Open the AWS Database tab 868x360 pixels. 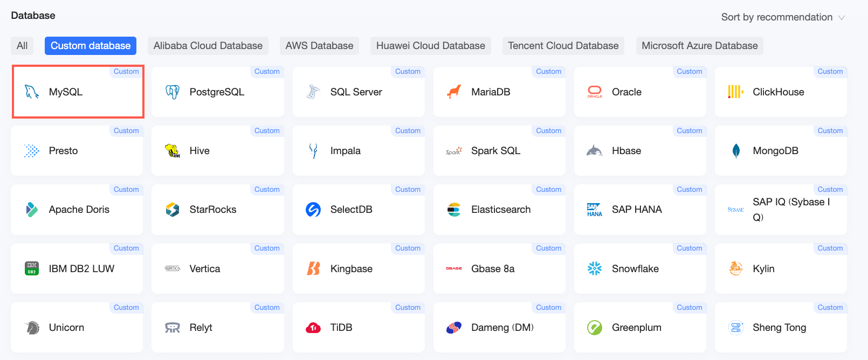point(320,46)
